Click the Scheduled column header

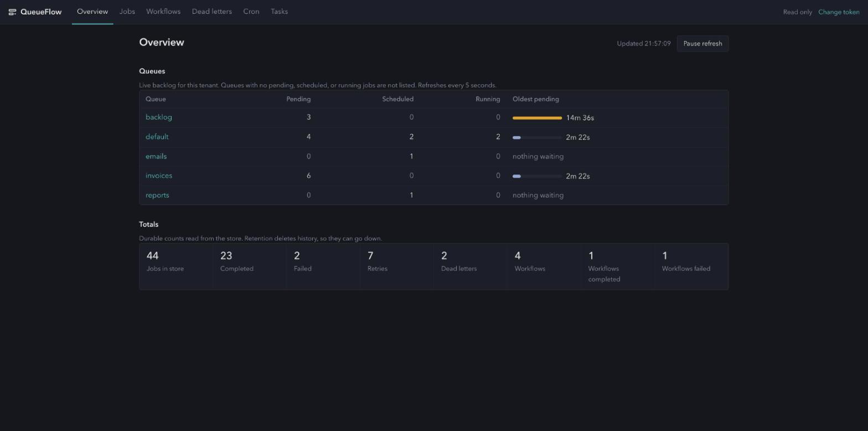click(x=398, y=99)
